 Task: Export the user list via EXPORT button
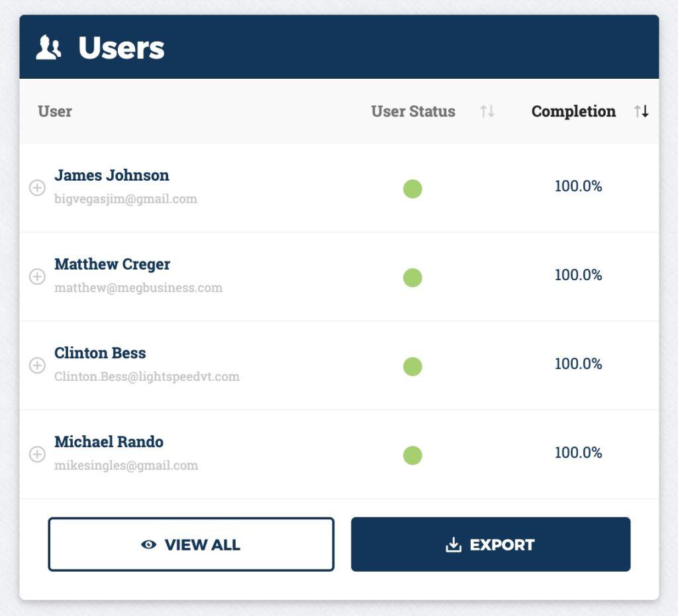point(491,544)
